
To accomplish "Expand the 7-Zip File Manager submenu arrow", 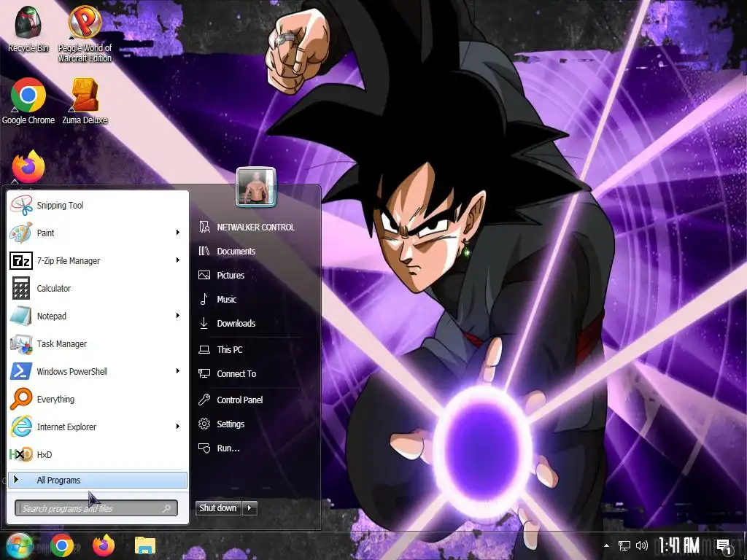I will pos(178,260).
